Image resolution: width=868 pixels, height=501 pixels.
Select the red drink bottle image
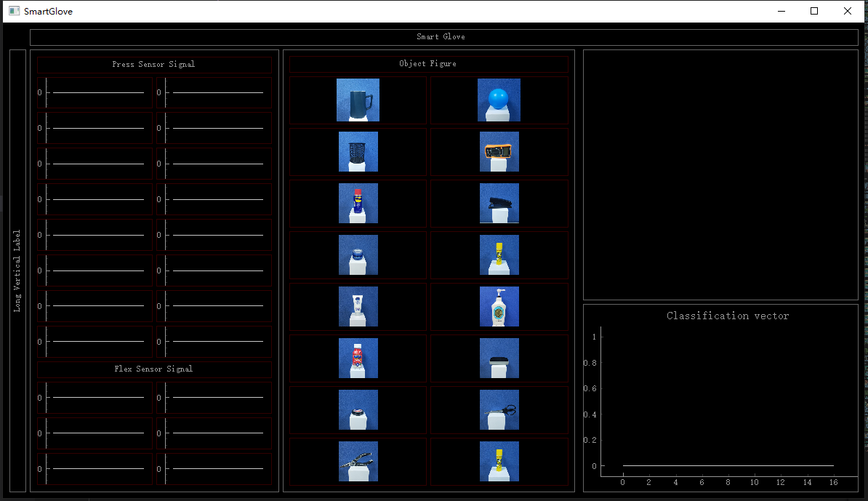click(x=358, y=358)
